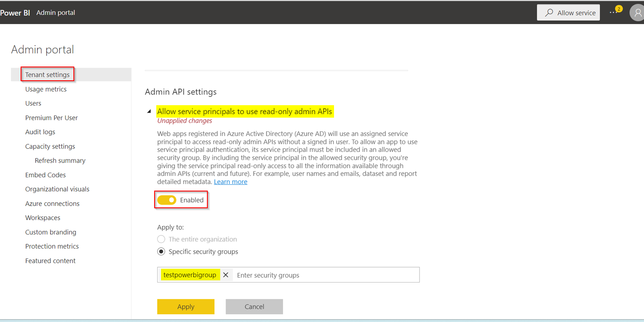Collapse the Allow service principals setting arrow
644x322 pixels.
149,112
